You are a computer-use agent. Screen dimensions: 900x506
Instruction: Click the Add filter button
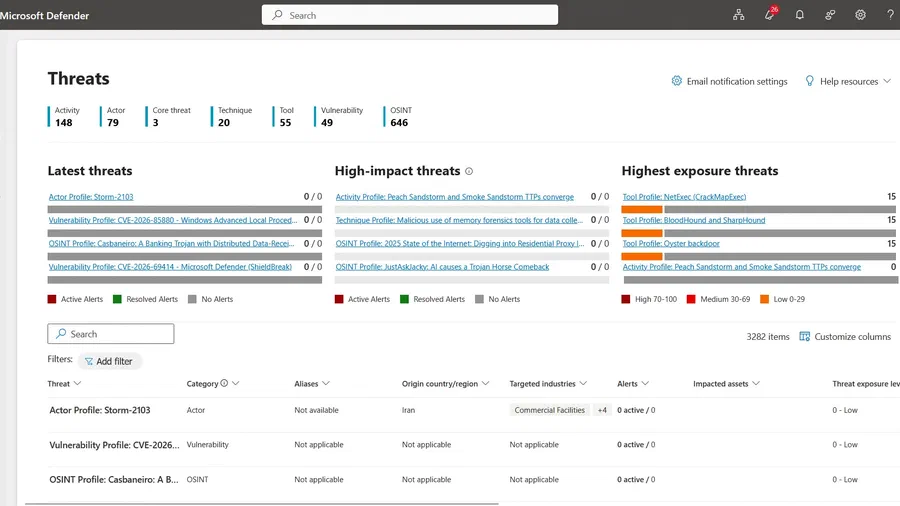click(109, 361)
